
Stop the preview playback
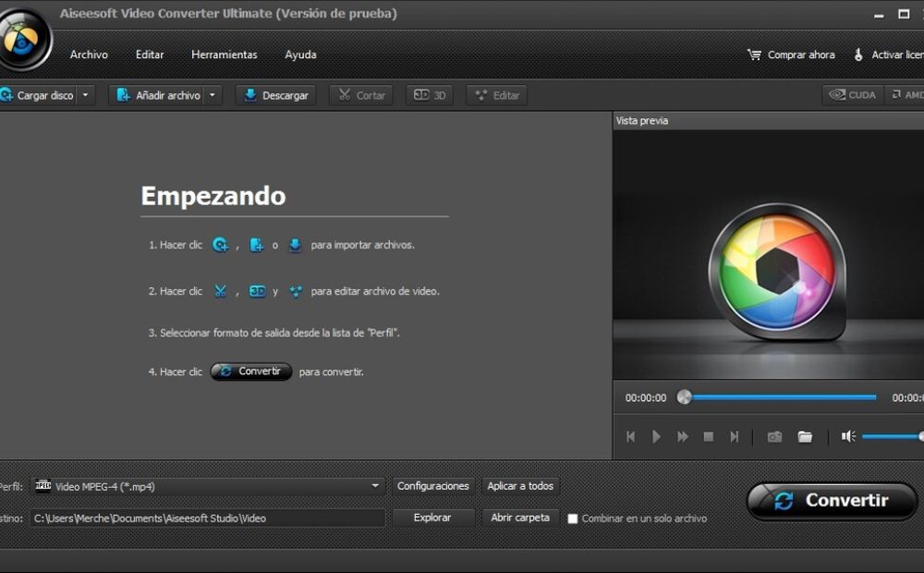coord(709,437)
